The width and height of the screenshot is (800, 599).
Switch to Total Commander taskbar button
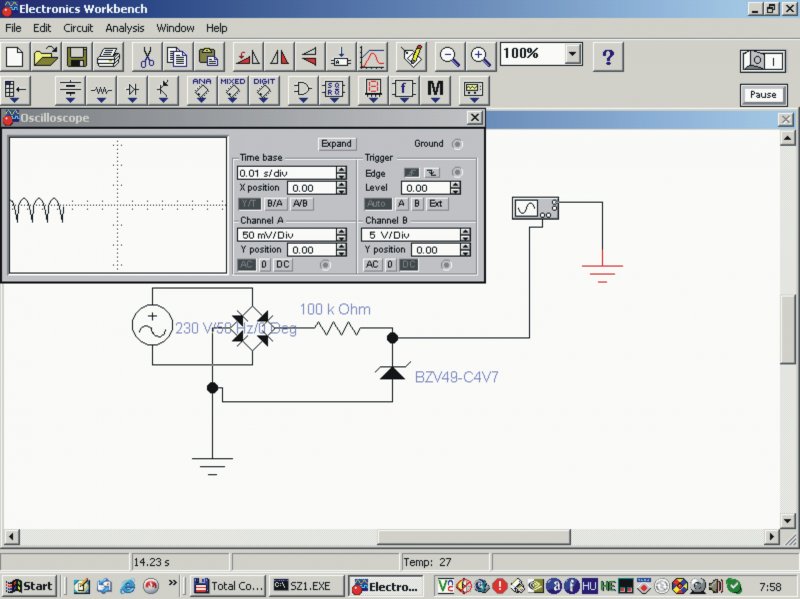click(x=229, y=586)
